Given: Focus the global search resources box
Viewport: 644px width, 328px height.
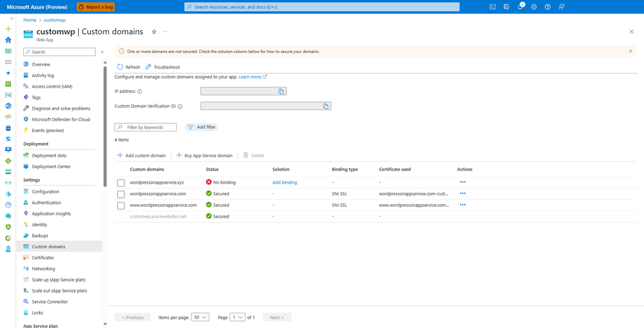Looking at the screenshot, I should [322, 7].
